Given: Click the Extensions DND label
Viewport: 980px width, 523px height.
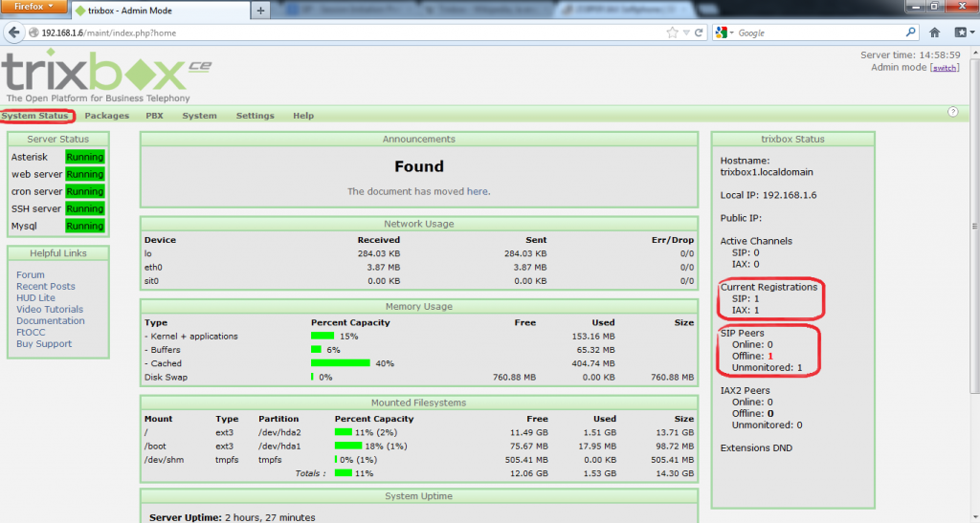Looking at the screenshot, I should click(x=756, y=447).
